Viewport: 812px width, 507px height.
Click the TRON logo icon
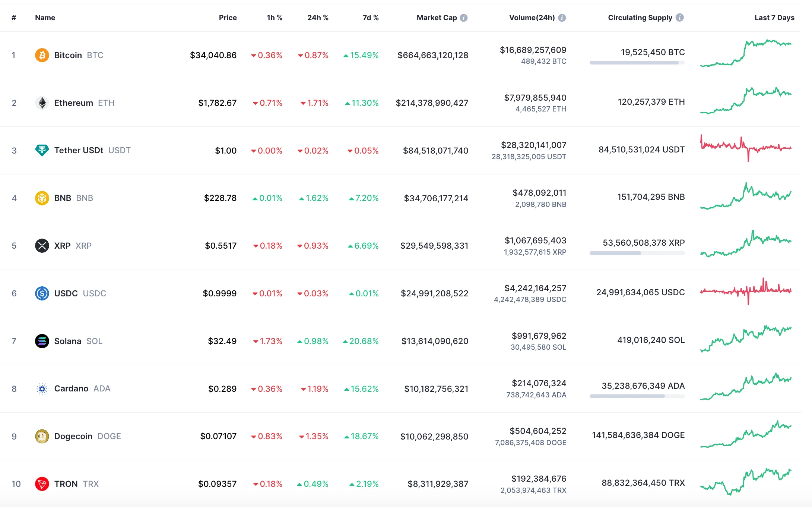coord(42,484)
